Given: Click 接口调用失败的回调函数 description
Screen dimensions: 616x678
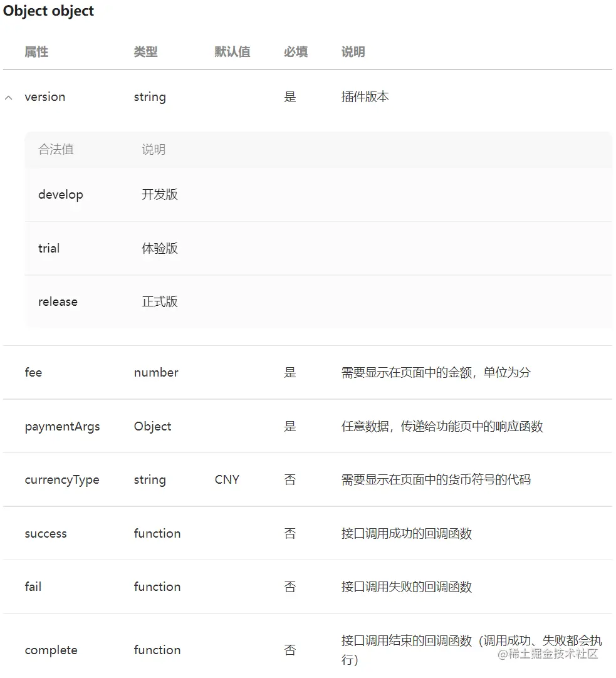Looking at the screenshot, I should pyautogui.click(x=406, y=587).
